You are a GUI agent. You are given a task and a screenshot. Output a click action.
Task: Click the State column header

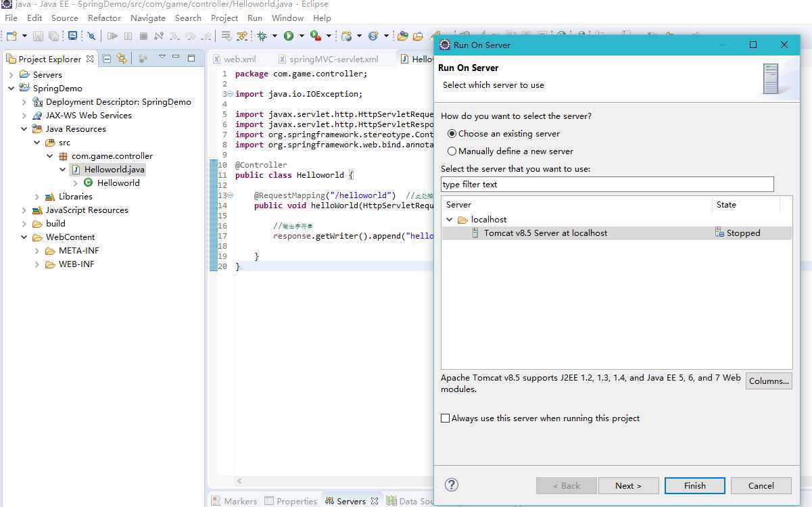tap(746, 204)
